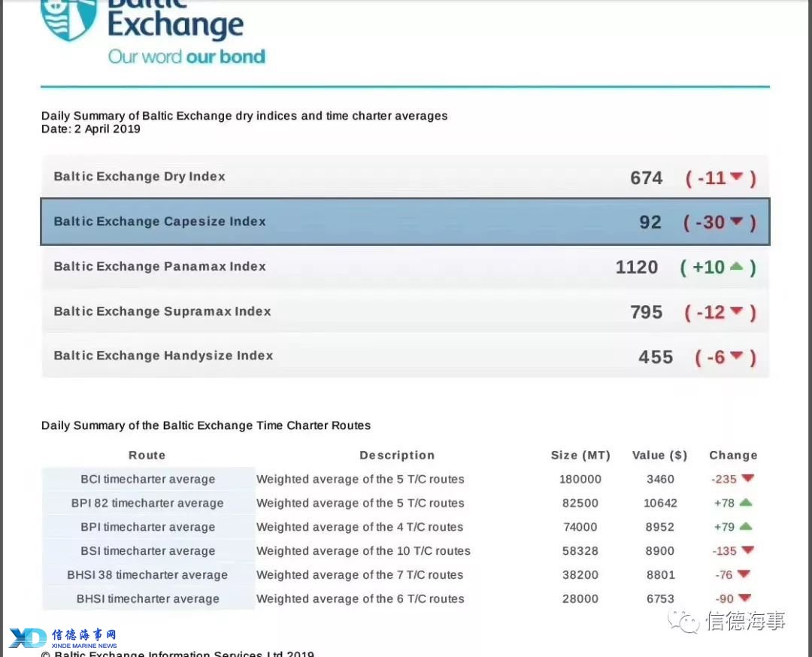This screenshot has width=812, height=657.
Task: Select the Baltic Exchange Handysize Index label
Action: click(x=163, y=356)
